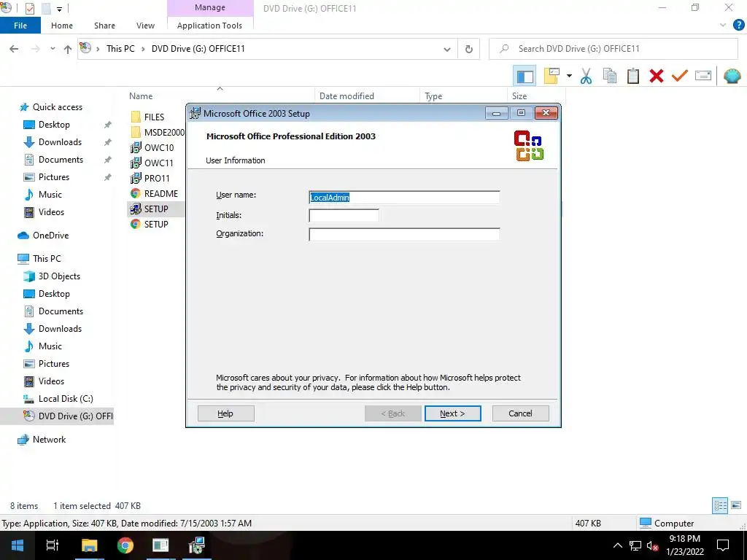Image resolution: width=747 pixels, height=560 pixels.
Task: Sort by the Name column header
Action: [141, 96]
